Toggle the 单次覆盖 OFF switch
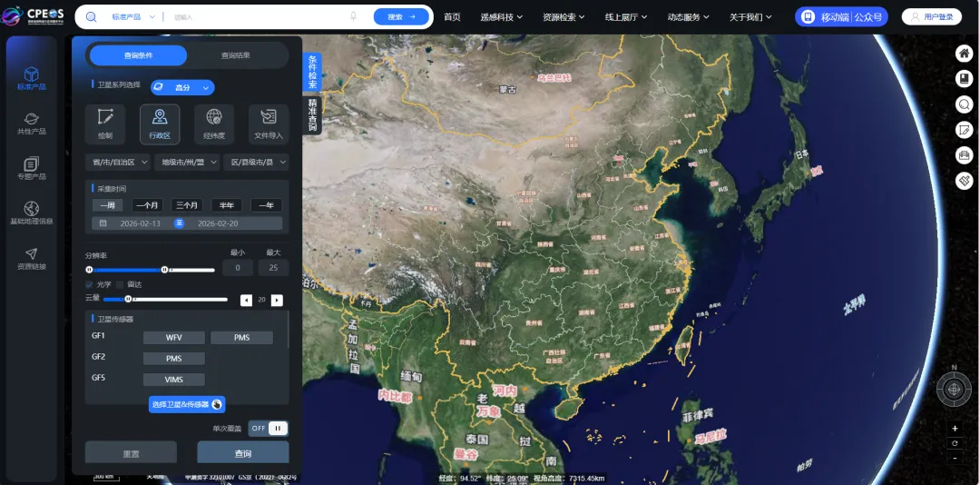Image resolution: width=980 pixels, height=485 pixels. point(268,428)
